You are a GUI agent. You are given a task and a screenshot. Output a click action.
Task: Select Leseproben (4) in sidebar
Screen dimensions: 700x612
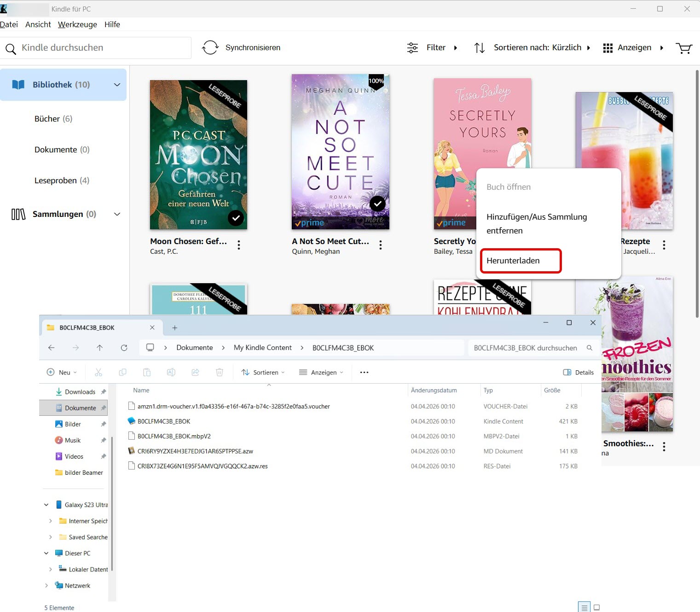coord(62,181)
